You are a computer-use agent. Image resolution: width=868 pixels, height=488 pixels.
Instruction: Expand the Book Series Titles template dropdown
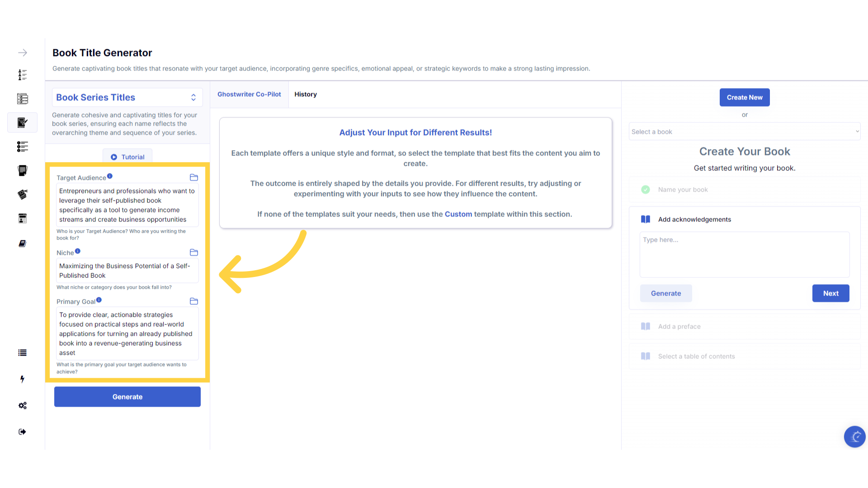click(x=127, y=98)
